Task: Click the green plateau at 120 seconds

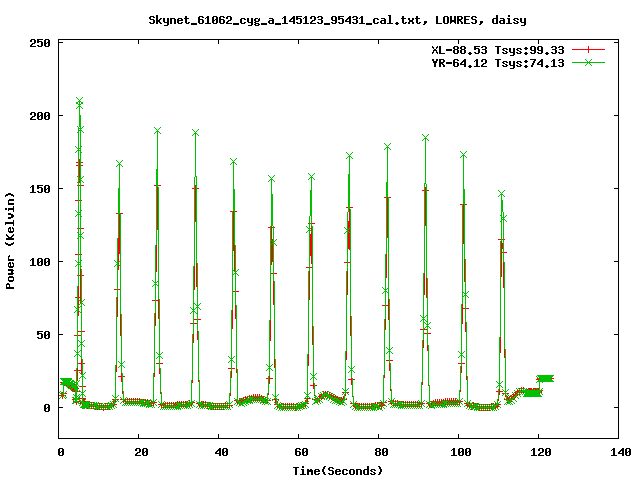Action: 544,379
